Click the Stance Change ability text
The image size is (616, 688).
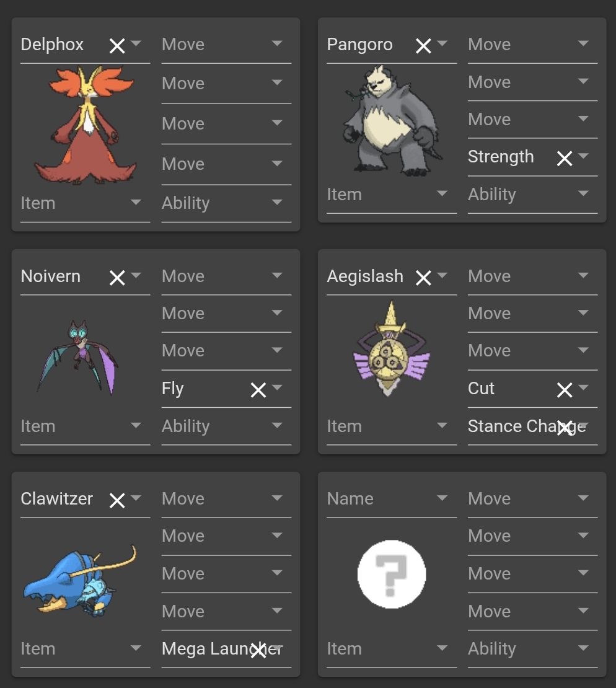pyautogui.click(x=527, y=426)
